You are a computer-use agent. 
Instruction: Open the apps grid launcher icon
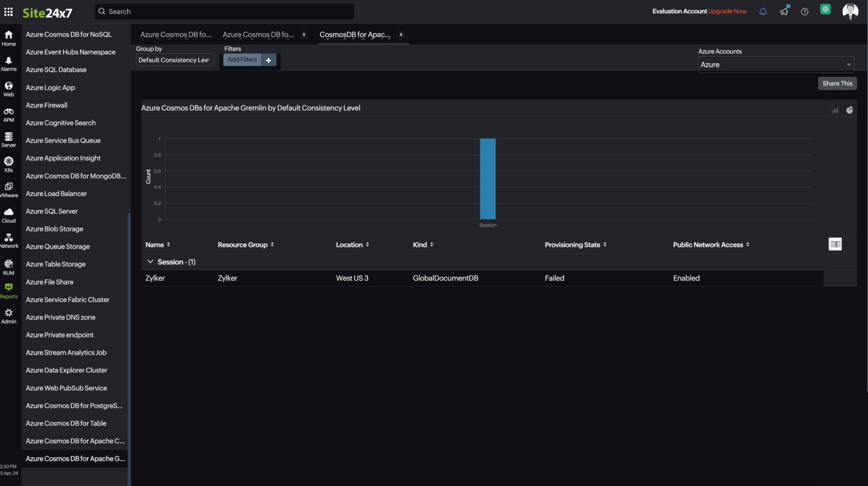coord(8,12)
